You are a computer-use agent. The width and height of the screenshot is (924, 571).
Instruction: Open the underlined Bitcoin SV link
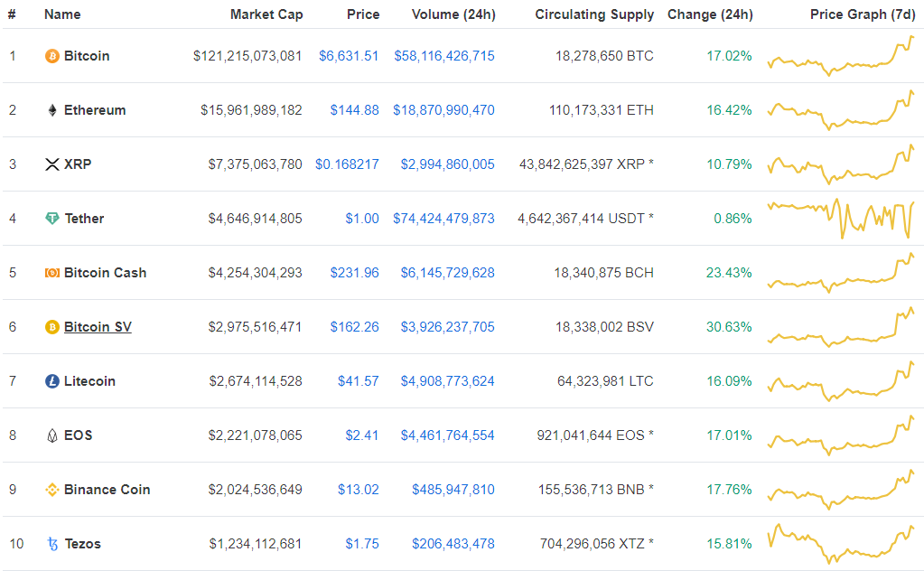tap(98, 327)
